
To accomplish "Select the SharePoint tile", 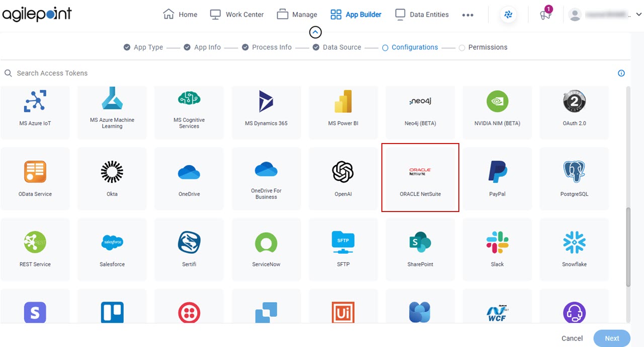I will pos(420,249).
